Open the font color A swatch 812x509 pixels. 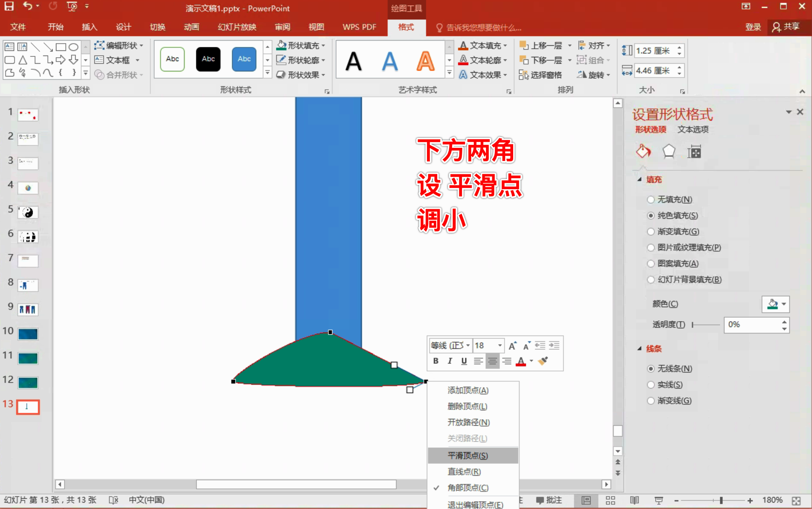coord(521,361)
